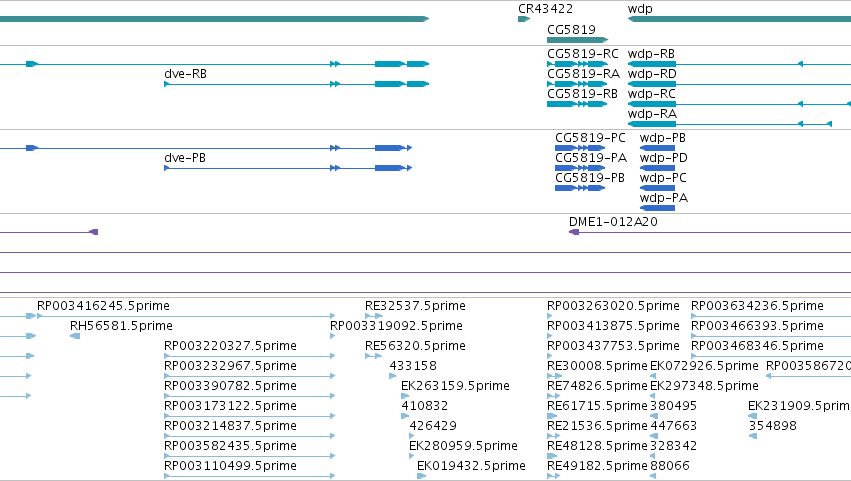Click the teal CG5819 gene bar
This screenshot has height=481, width=851.
click(x=577, y=40)
